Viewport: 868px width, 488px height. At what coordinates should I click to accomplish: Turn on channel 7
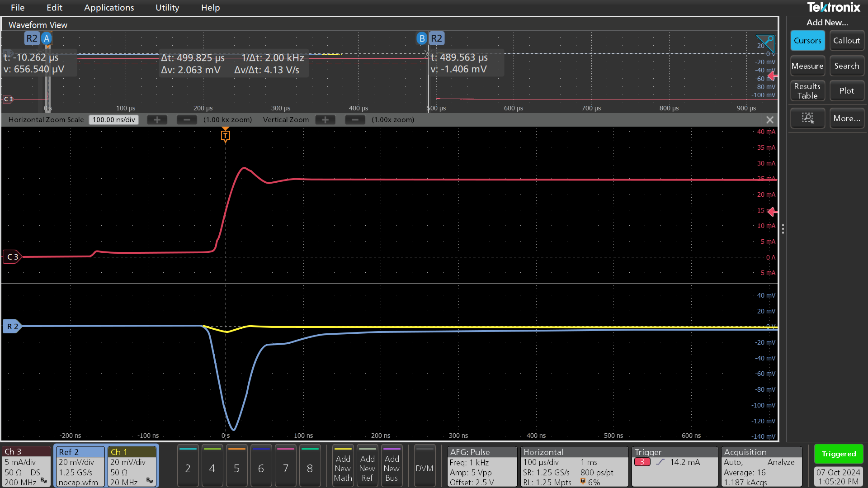point(285,466)
